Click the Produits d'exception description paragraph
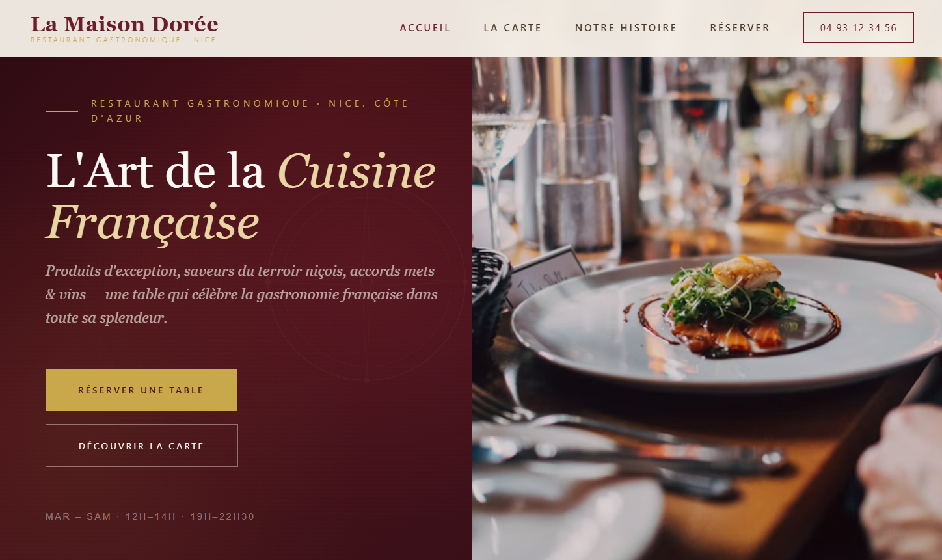 (x=241, y=294)
